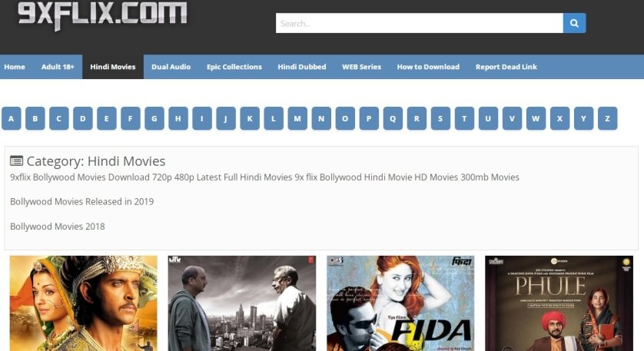Open Report Dead Link page
Image resolution: width=644 pixels, height=351 pixels.
click(506, 67)
